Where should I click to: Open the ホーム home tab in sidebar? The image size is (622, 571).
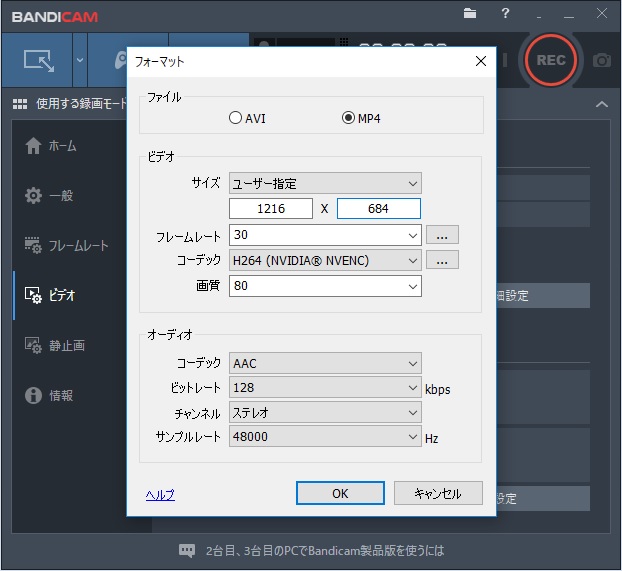coord(52,146)
